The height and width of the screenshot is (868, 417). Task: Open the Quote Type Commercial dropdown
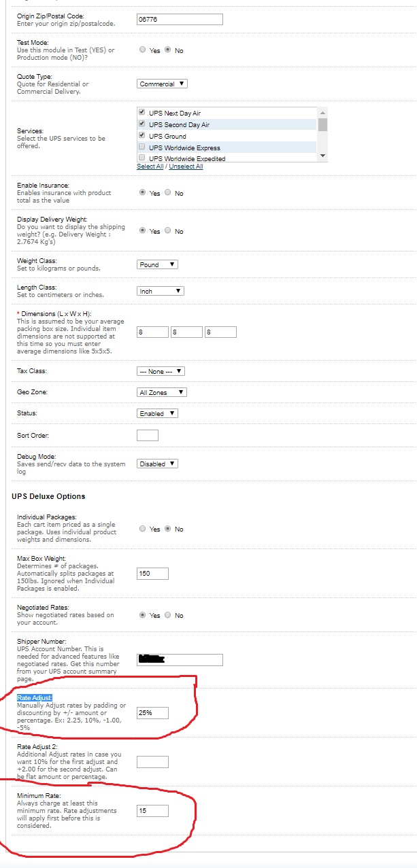coord(162,84)
